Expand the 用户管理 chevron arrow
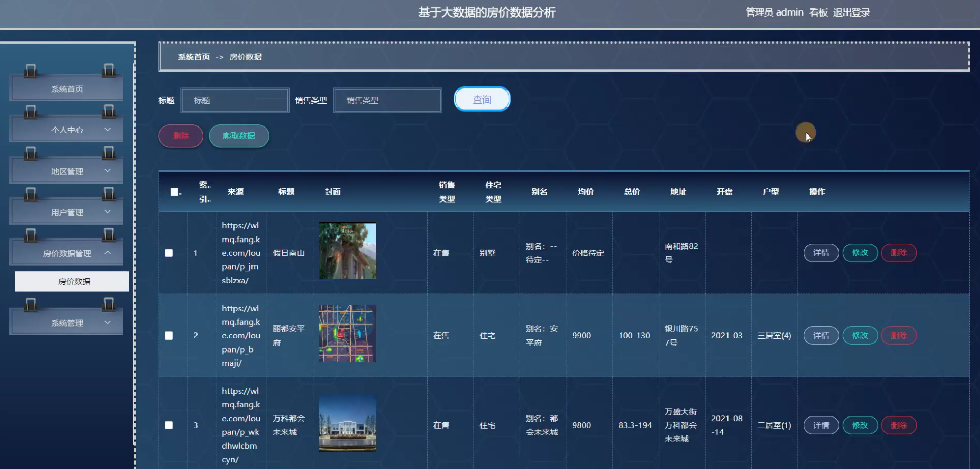Image resolution: width=980 pixels, height=469 pixels. click(x=108, y=212)
